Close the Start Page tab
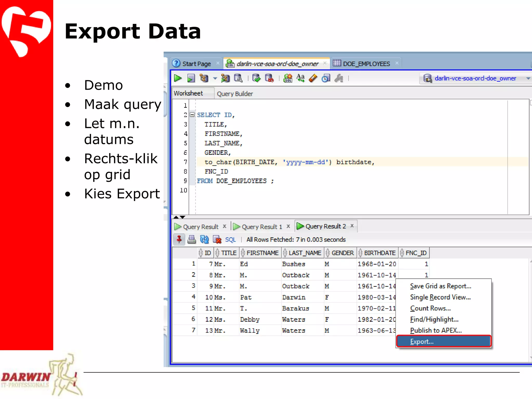 [218, 63]
